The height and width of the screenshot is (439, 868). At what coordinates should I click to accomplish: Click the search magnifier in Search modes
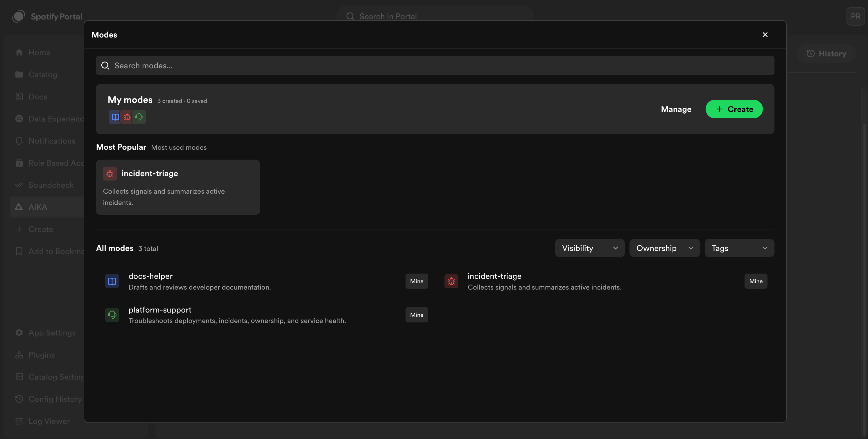(105, 65)
